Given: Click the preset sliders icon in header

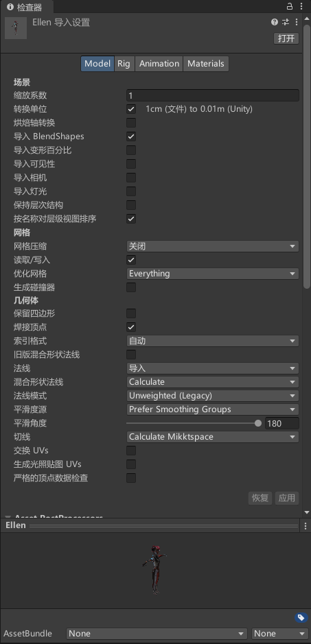Looking at the screenshot, I should pos(286,22).
